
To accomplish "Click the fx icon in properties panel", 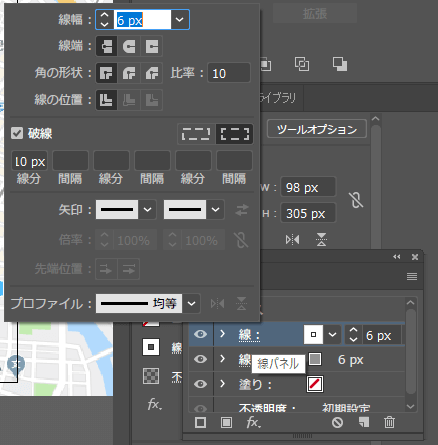I will [x=154, y=405].
